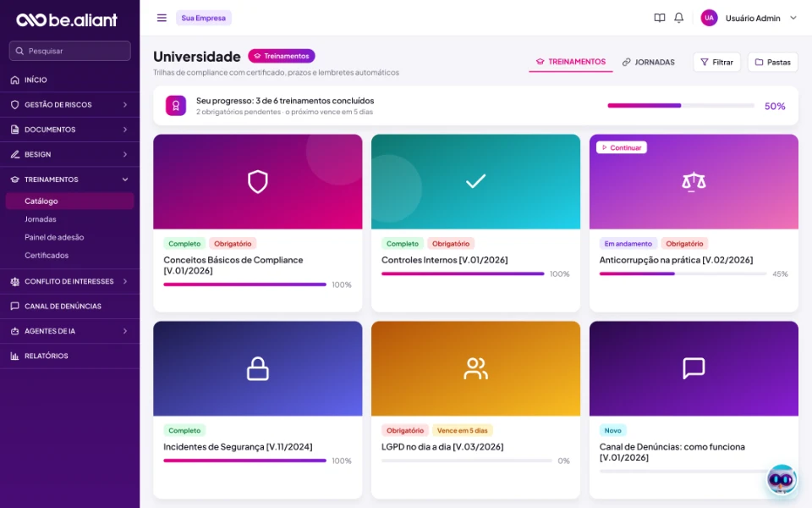
Task: Click the be.aliant logo
Action: point(67,19)
